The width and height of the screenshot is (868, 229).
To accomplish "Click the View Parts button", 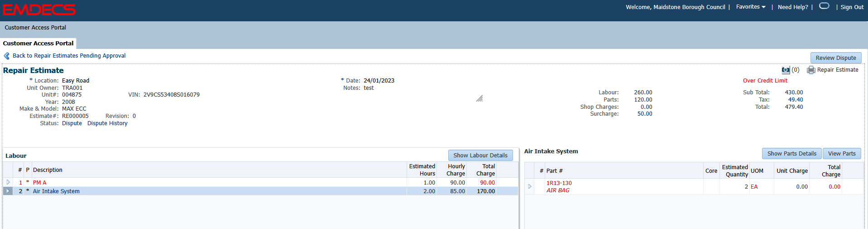I will point(842,154).
